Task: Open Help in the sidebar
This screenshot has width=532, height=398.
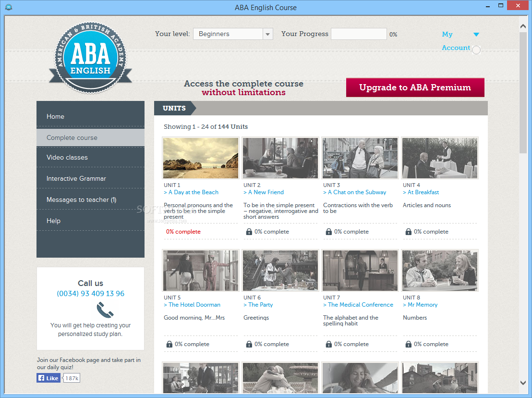Action: tap(91, 221)
